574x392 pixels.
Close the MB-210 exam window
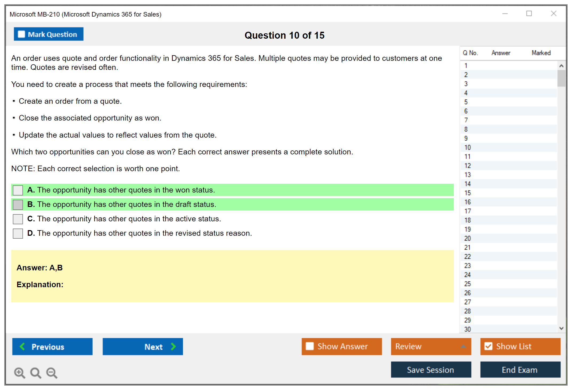click(x=553, y=14)
